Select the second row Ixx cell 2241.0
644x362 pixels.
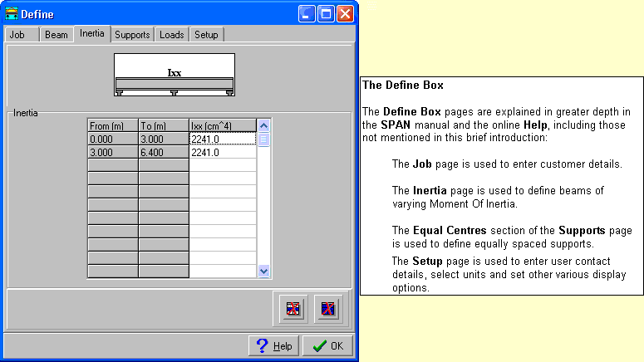pyautogui.click(x=223, y=153)
